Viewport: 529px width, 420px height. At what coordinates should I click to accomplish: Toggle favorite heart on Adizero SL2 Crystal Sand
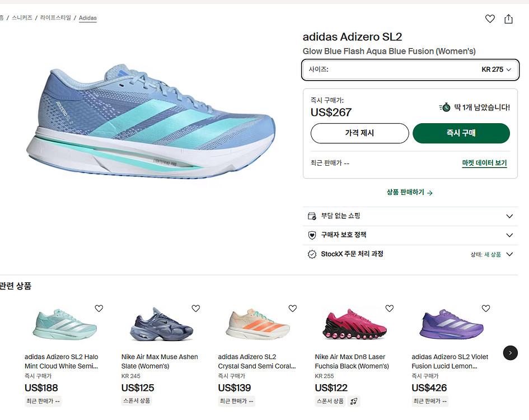(293, 309)
